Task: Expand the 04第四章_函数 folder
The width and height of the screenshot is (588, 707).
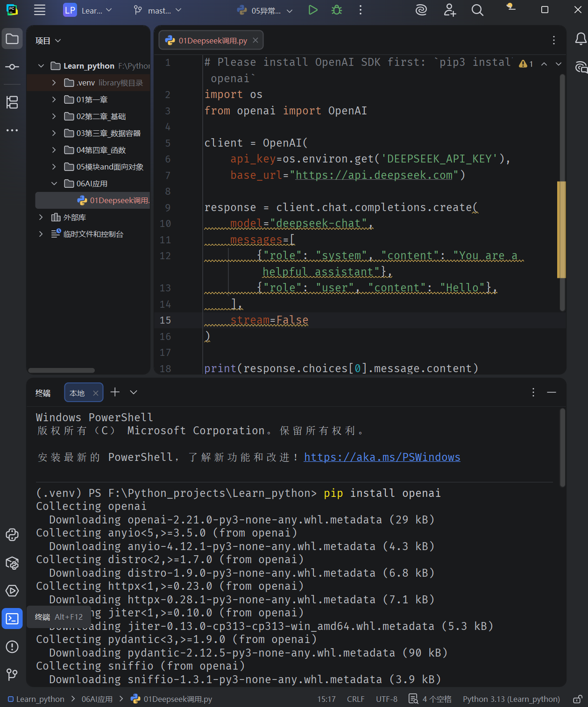Action: click(54, 150)
